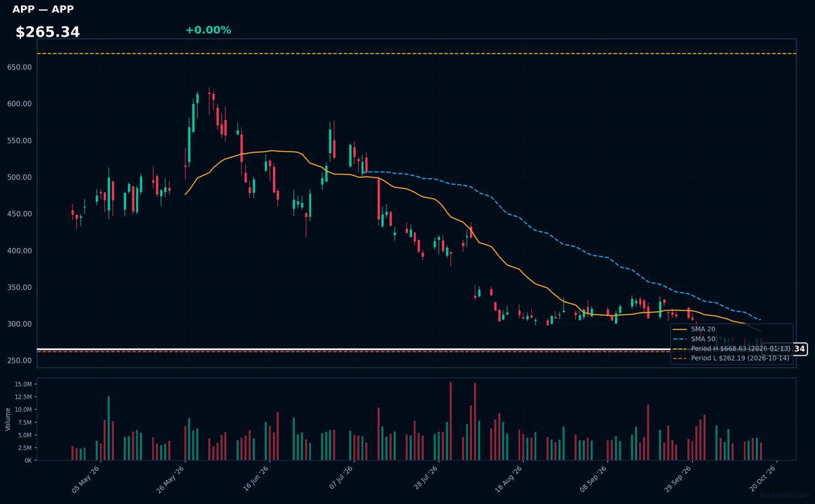Click the 650.00 price axis label

pyautogui.click(x=20, y=67)
